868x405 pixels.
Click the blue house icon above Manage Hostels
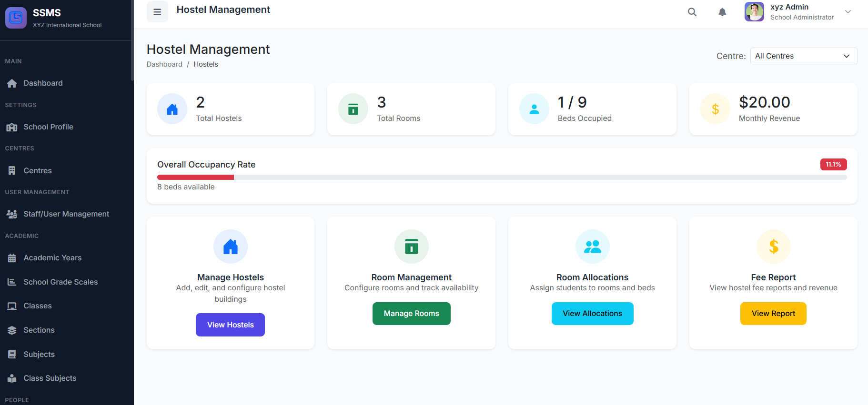[231, 247]
